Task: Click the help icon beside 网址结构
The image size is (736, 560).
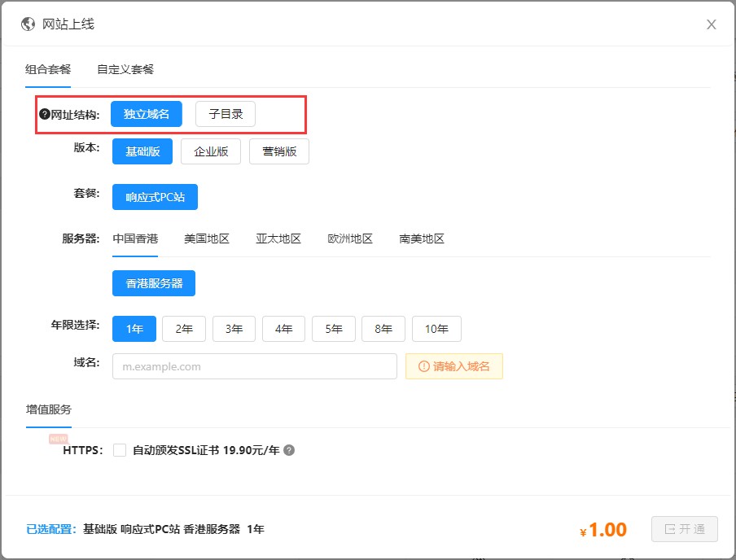Action: 45,114
